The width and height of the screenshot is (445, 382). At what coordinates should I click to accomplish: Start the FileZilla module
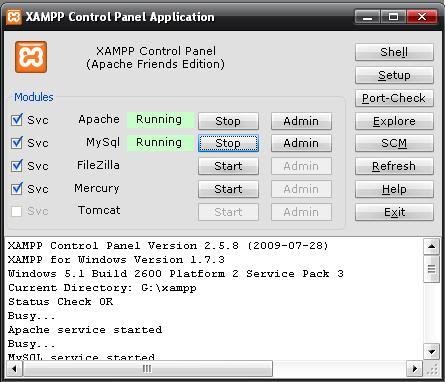click(x=228, y=166)
